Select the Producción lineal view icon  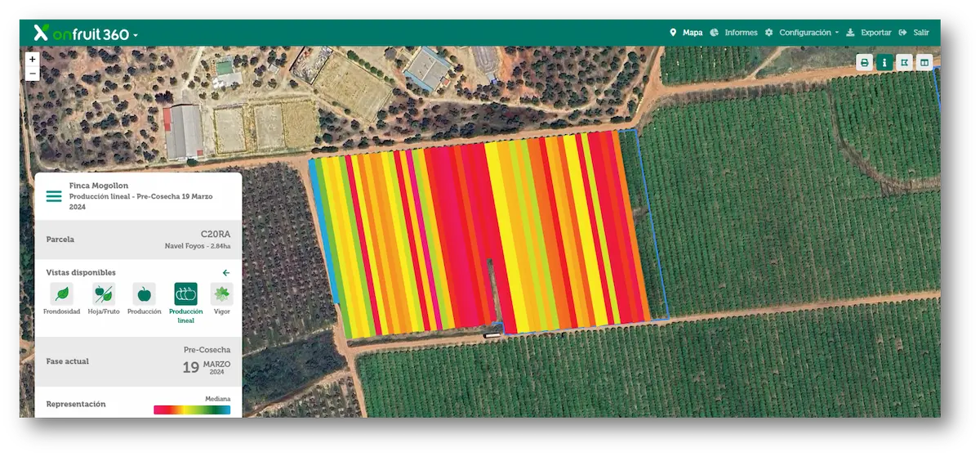185,294
